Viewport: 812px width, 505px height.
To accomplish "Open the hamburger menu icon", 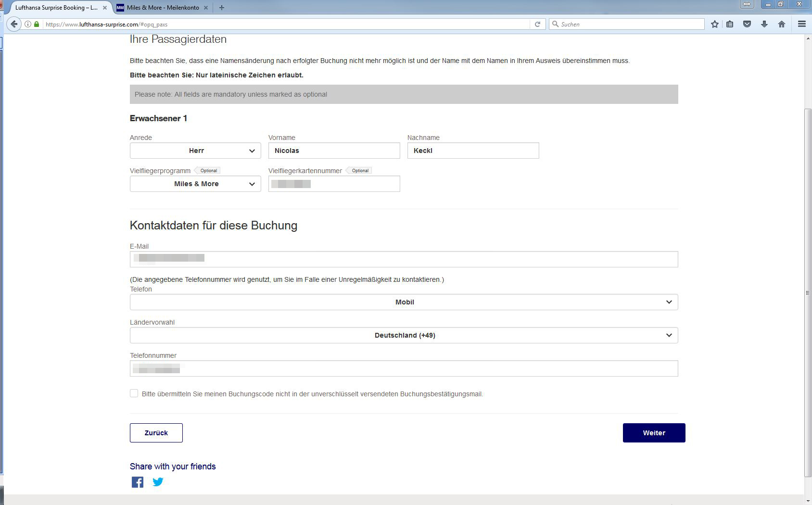I will coord(801,24).
